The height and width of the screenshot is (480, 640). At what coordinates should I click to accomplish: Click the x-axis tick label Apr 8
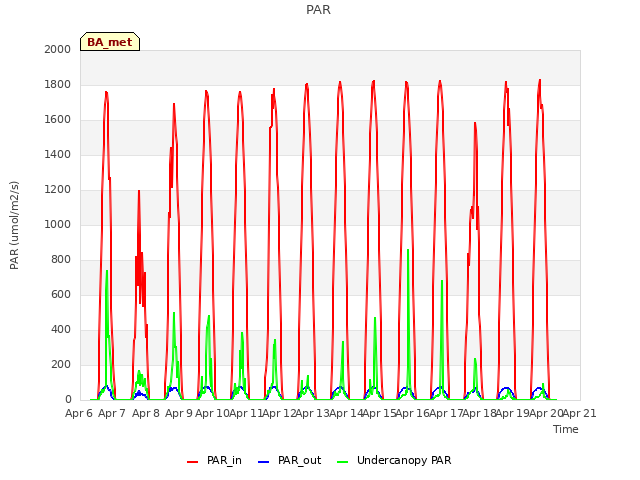(x=146, y=413)
